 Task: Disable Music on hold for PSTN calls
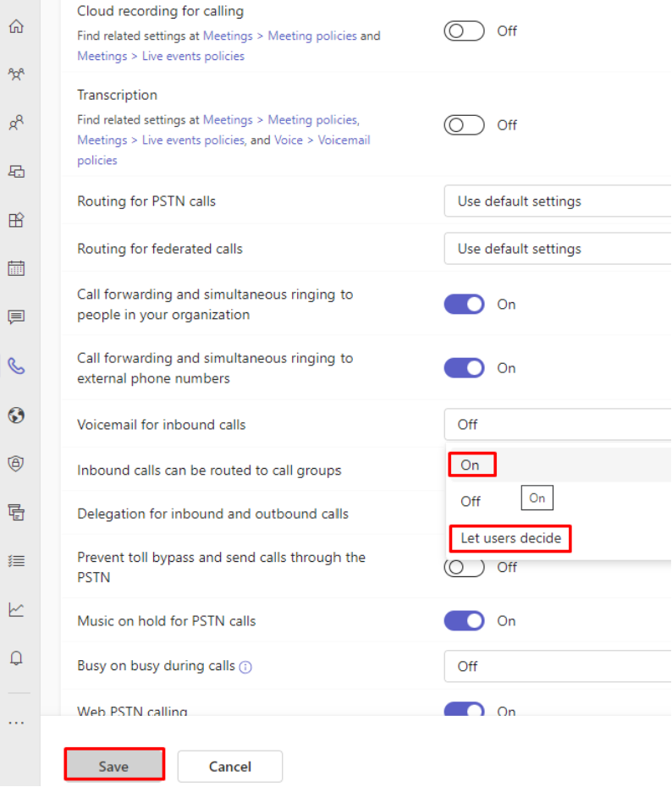point(464,620)
